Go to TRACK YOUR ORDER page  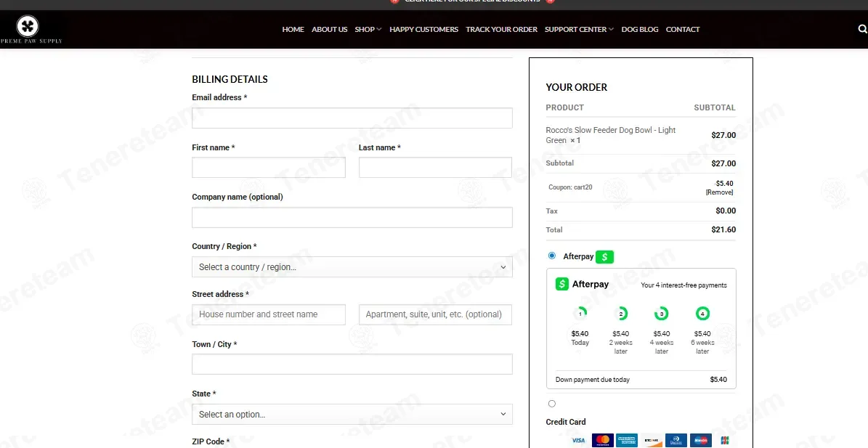501,29
